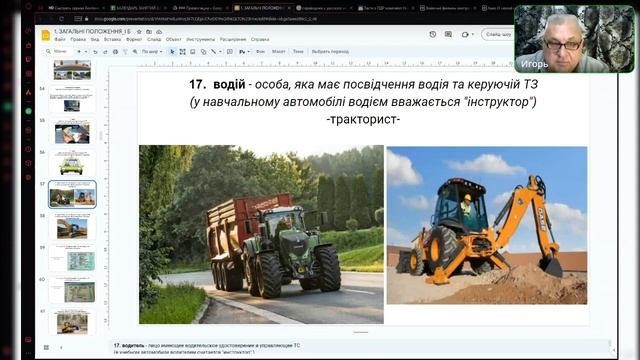Choose the select arrow cursor tool

(172, 52)
